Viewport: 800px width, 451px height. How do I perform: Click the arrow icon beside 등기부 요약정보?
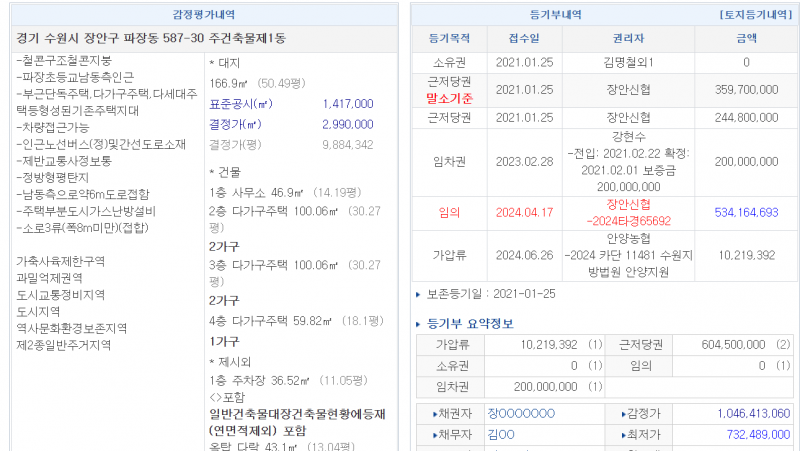pyautogui.click(x=418, y=324)
